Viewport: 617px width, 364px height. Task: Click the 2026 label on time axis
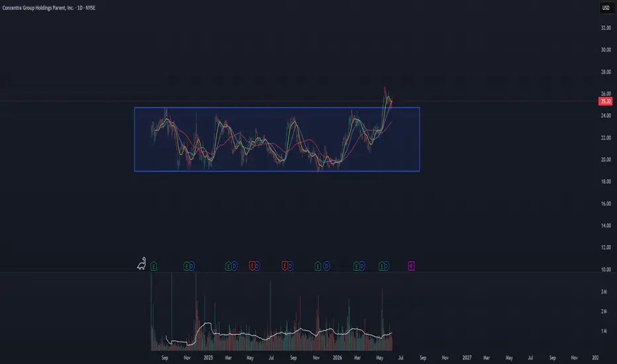(x=337, y=357)
